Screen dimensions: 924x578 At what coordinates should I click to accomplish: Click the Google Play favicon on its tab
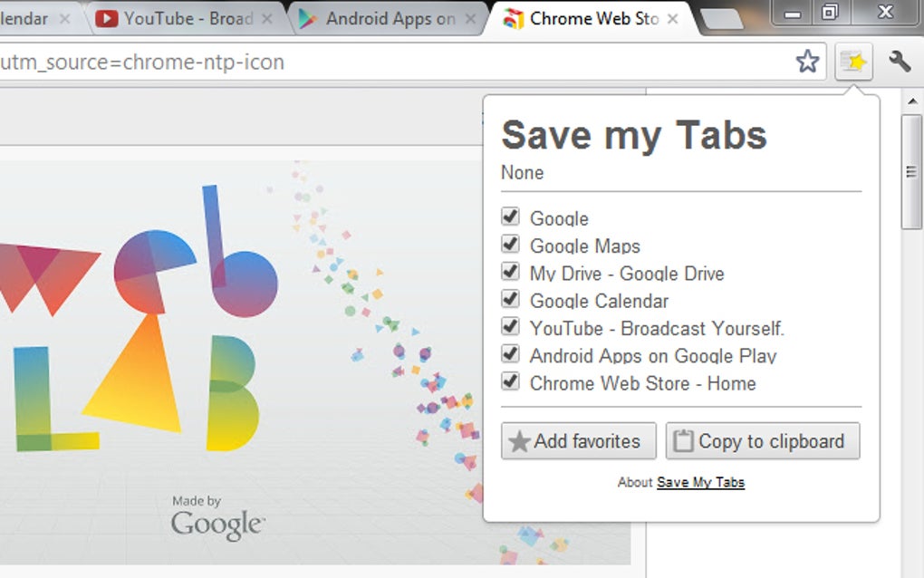(x=309, y=17)
